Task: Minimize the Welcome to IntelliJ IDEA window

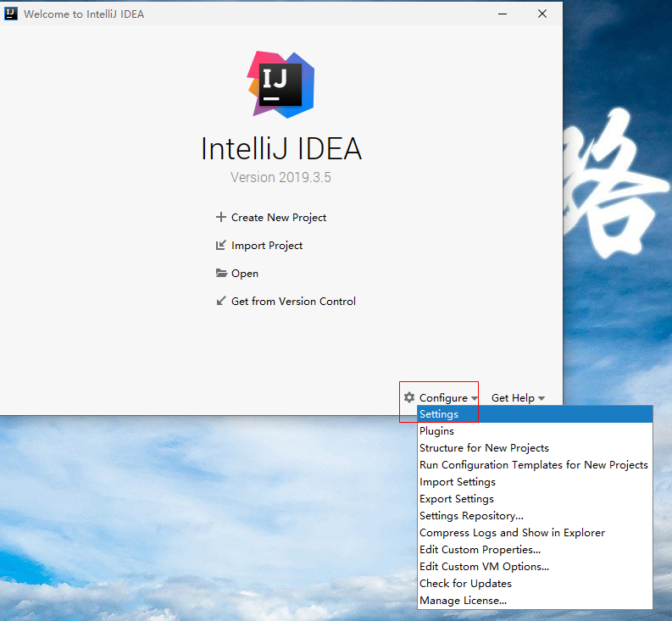Action: (x=503, y=14)
